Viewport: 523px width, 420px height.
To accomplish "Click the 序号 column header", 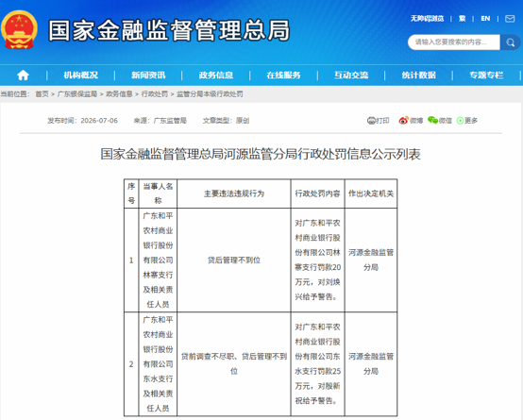I will 131,193.
